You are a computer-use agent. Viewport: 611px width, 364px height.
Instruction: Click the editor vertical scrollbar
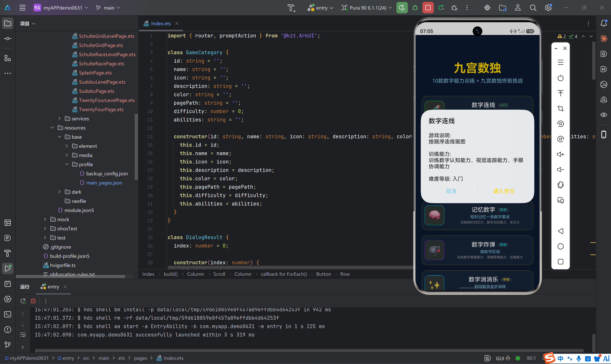(x=594, y=61)
